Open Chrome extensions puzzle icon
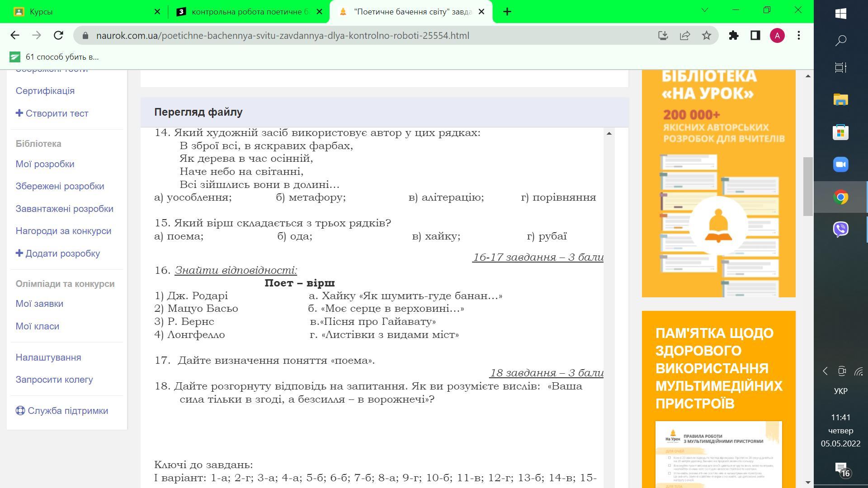Image resolution: width=868 pixels, height=488 pixels. click(734, 35)
